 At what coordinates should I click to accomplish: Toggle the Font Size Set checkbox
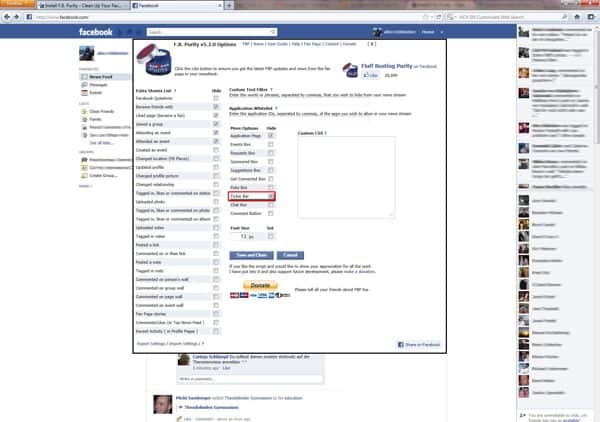[x=271, y=236]
